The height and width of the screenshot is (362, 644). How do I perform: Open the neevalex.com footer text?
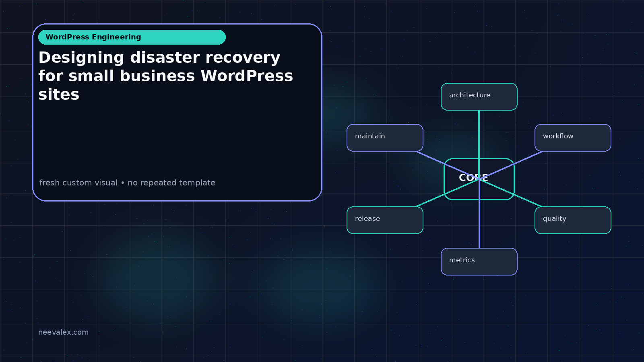point(63,332)
